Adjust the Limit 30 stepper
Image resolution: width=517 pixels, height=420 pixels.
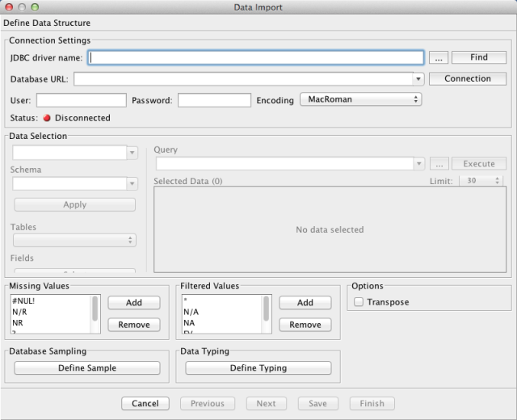[498, 181]
